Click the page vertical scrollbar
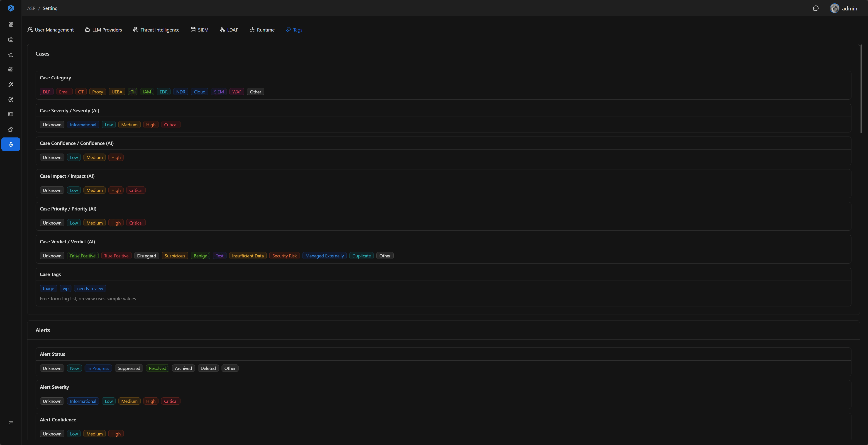 (861, 89)
